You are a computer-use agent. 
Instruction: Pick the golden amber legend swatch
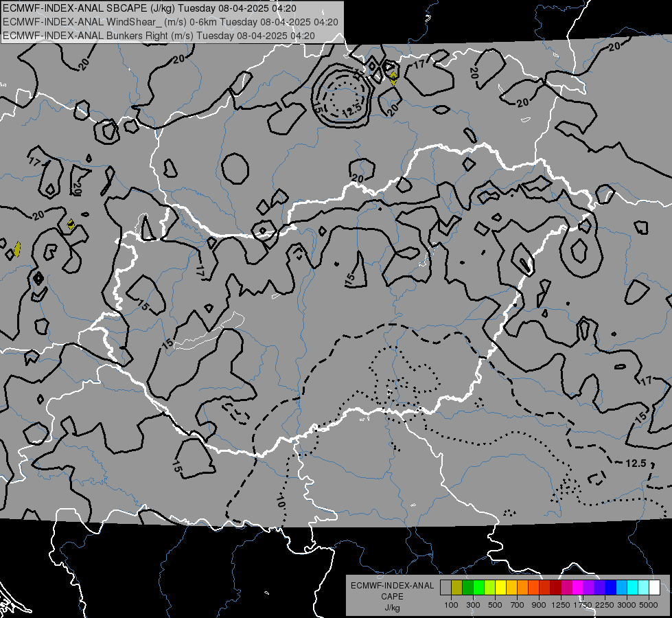click(x=511, y=588)
